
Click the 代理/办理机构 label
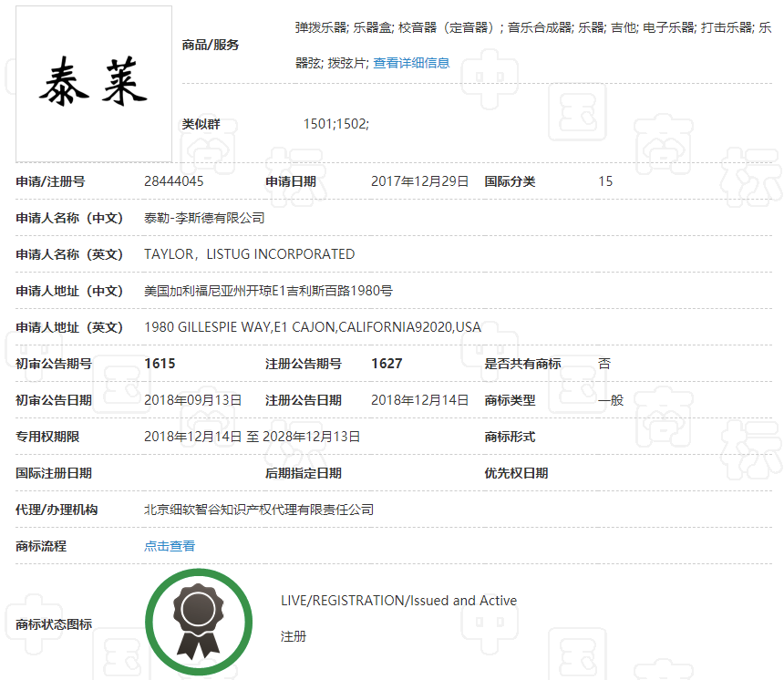[x=57, y=510]
